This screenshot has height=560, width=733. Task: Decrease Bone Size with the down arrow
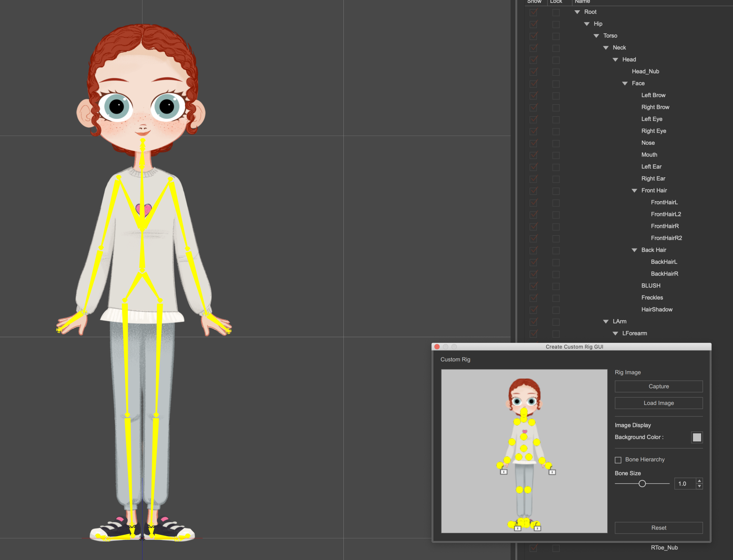[699, 486]
